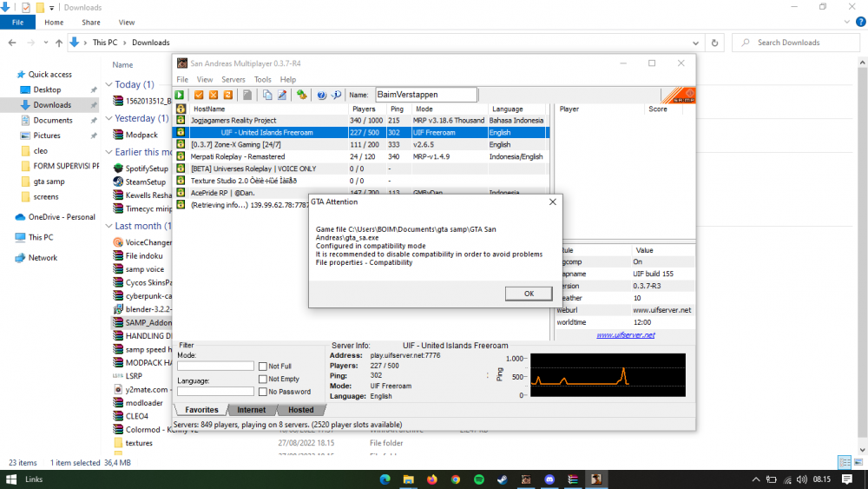
Task: Sort servers by the Ping column header
Action: [x=397, y=109]
